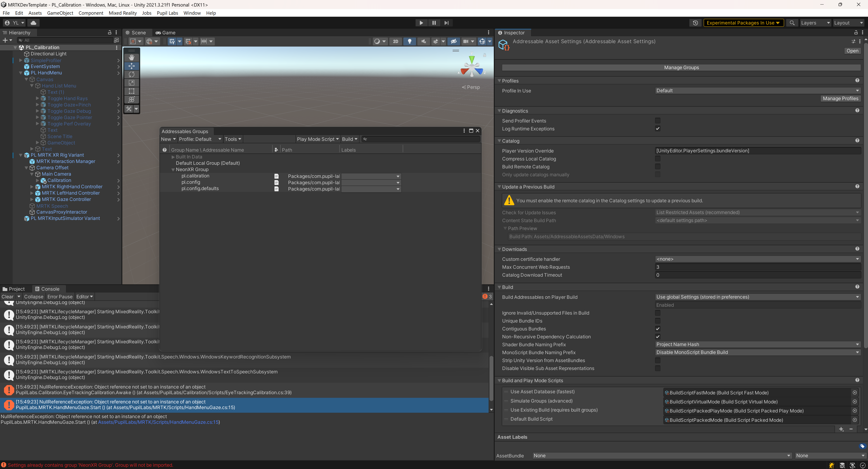Click Player Version Override field
868x469 pixels.
(x=758, y=151)
